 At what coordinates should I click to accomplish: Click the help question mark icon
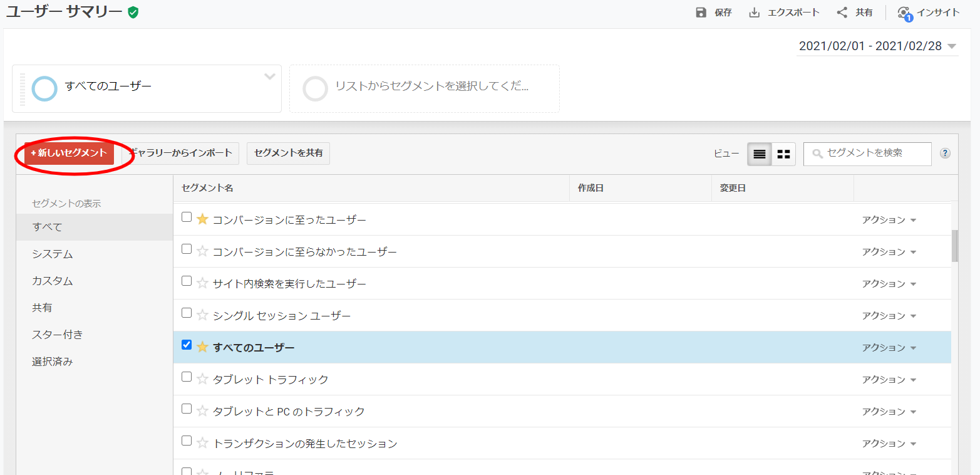coord(946,154)
